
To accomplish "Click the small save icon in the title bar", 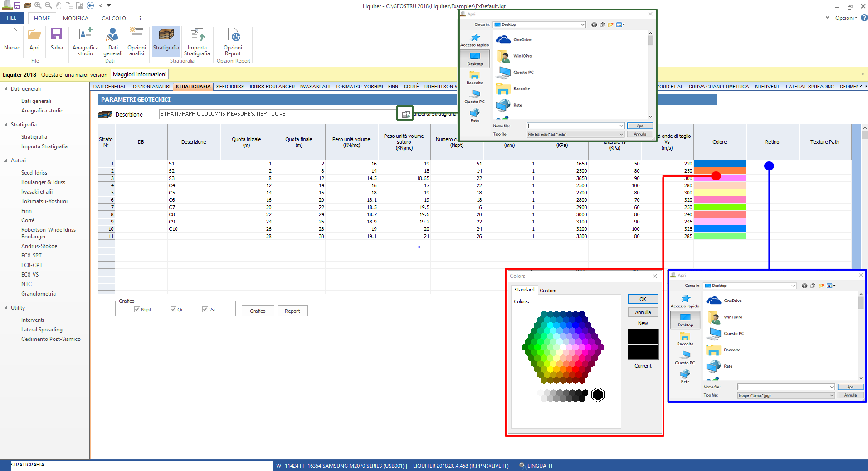I will click(17, 5).
